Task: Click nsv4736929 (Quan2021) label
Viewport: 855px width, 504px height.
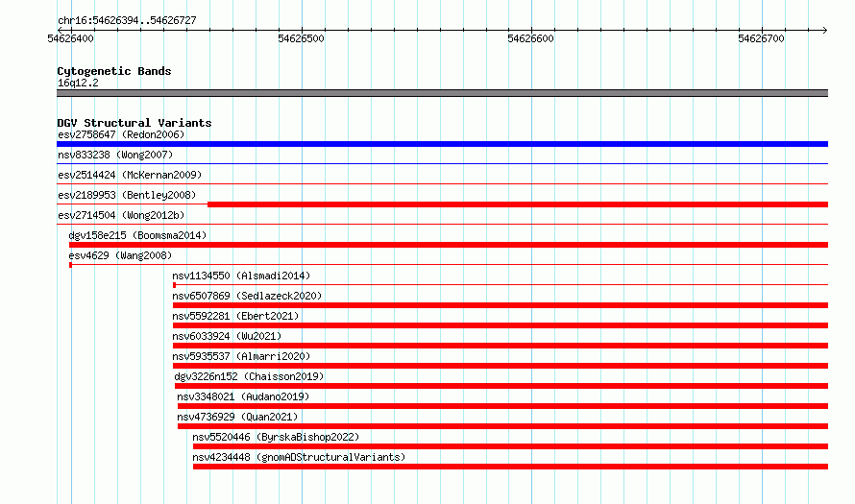Action: coord(237,417)
